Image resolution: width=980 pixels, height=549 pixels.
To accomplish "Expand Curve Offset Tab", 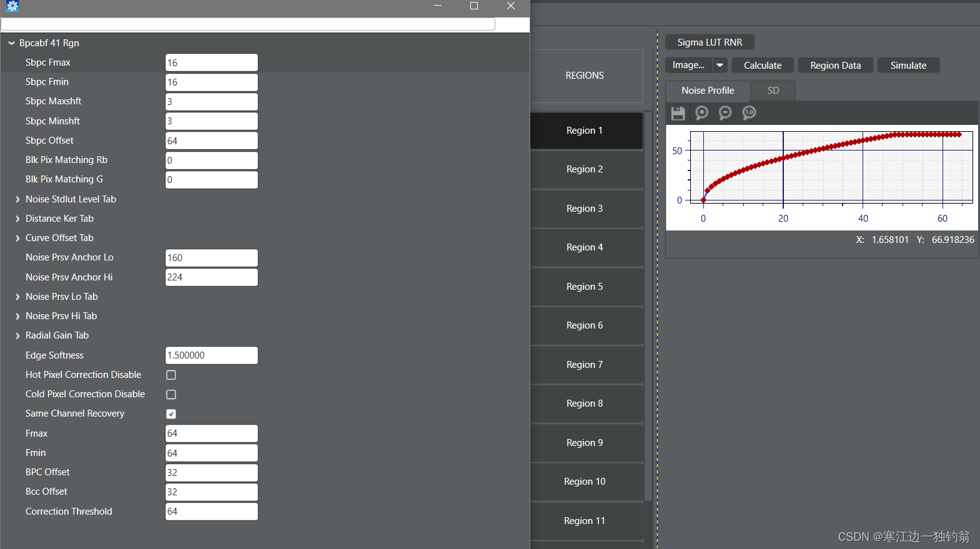I will (x=17, y=238).
